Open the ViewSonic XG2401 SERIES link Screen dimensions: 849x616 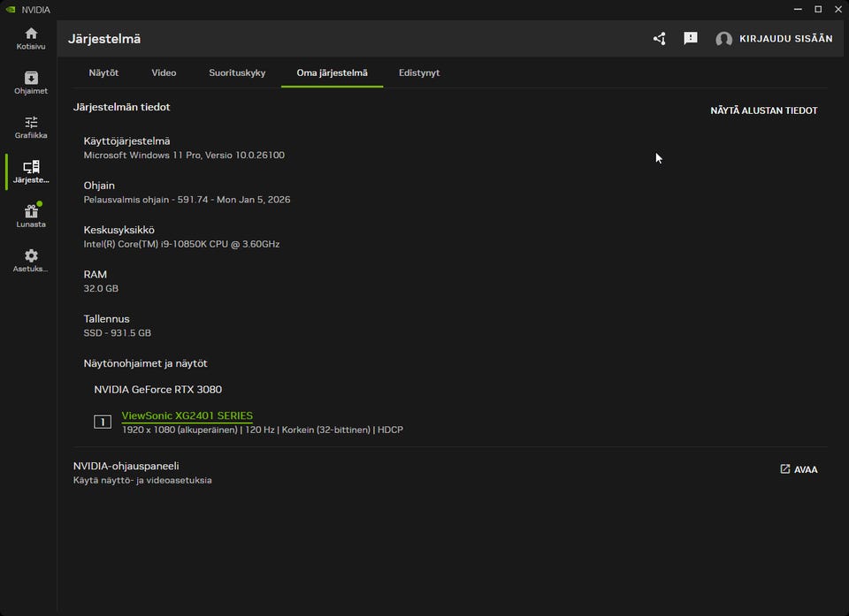point(187,415)
